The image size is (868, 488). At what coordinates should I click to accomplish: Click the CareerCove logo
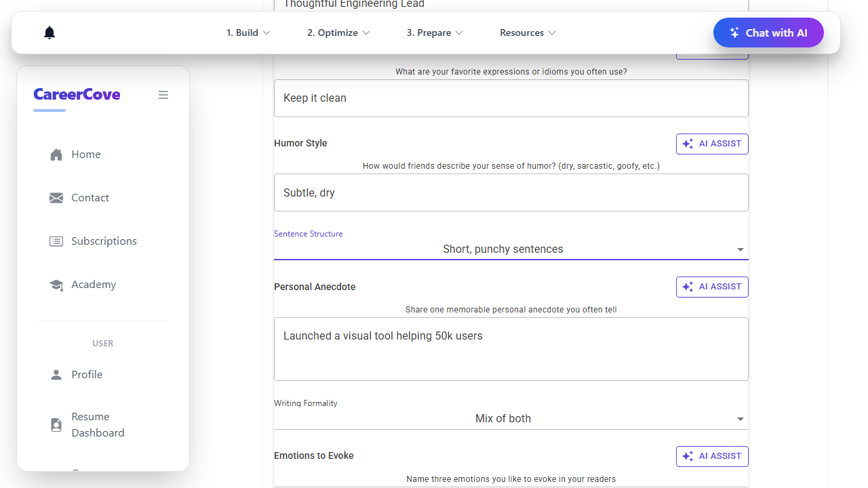(x=77, y=94)
